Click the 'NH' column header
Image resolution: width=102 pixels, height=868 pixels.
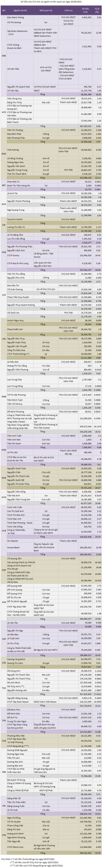(x=4, y=10)
